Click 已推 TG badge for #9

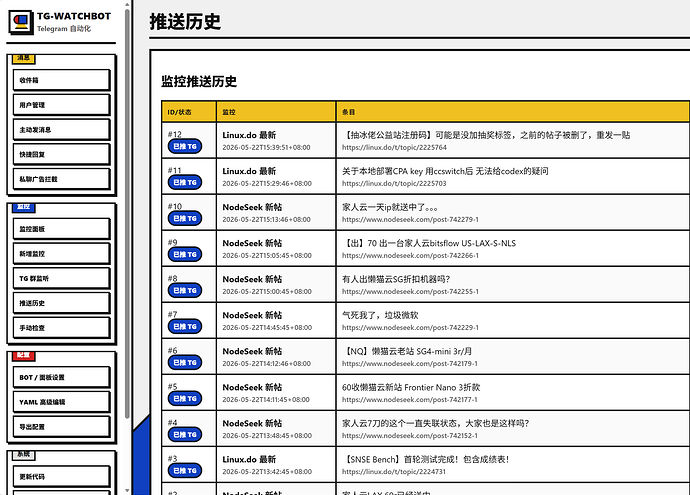pyautogui.click(x=185, y=254)
